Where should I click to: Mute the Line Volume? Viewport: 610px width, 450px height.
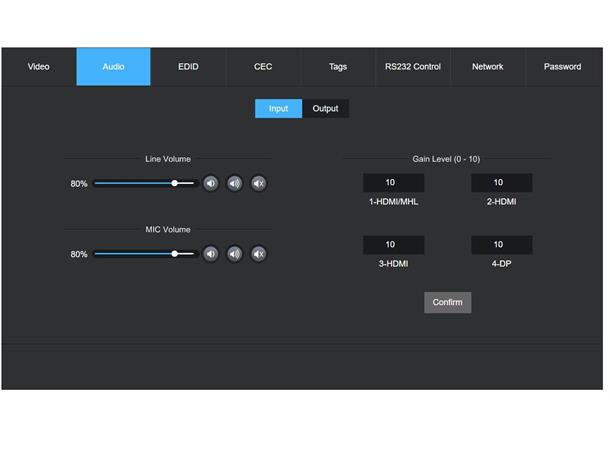(259, 183)
